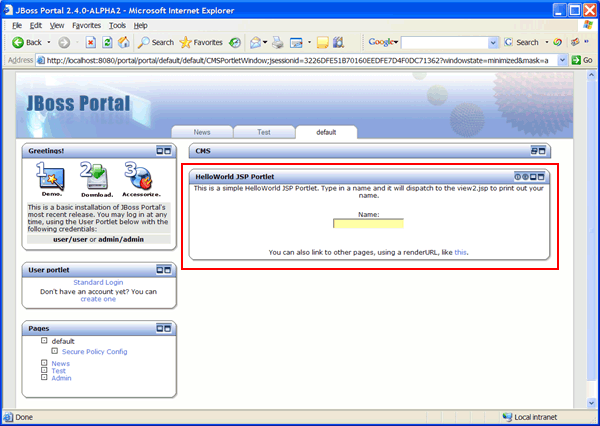Viewport: 600px width, 426px height.
Task: Go to the Home page icon
Action: point(124,42)
